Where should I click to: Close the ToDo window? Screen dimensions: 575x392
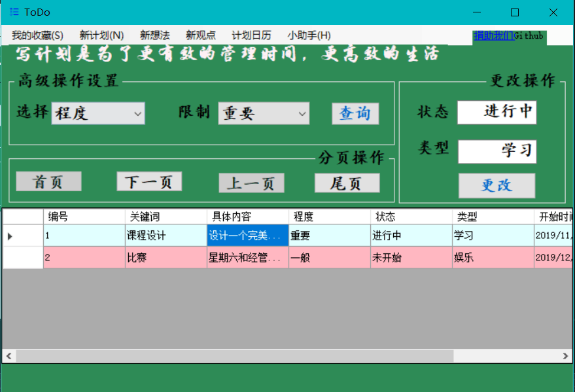point(553,12)
